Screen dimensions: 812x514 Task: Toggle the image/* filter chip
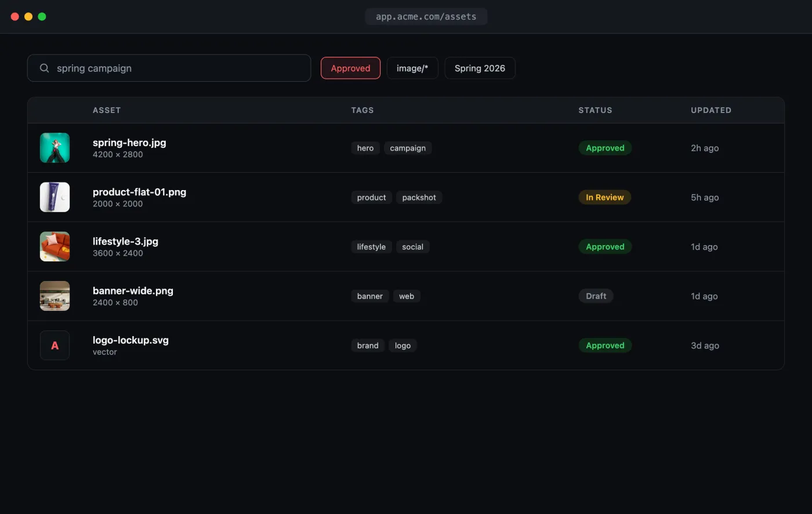click(412, 68)
